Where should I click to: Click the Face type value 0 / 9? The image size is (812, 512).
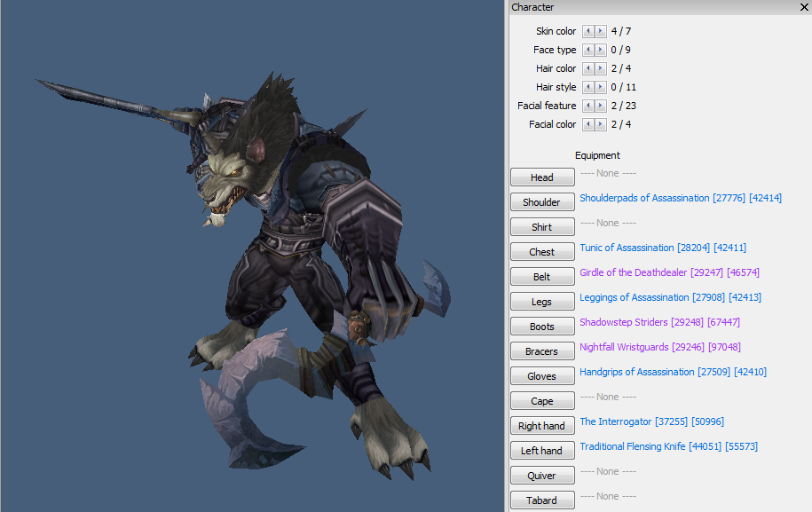[621, 50]
